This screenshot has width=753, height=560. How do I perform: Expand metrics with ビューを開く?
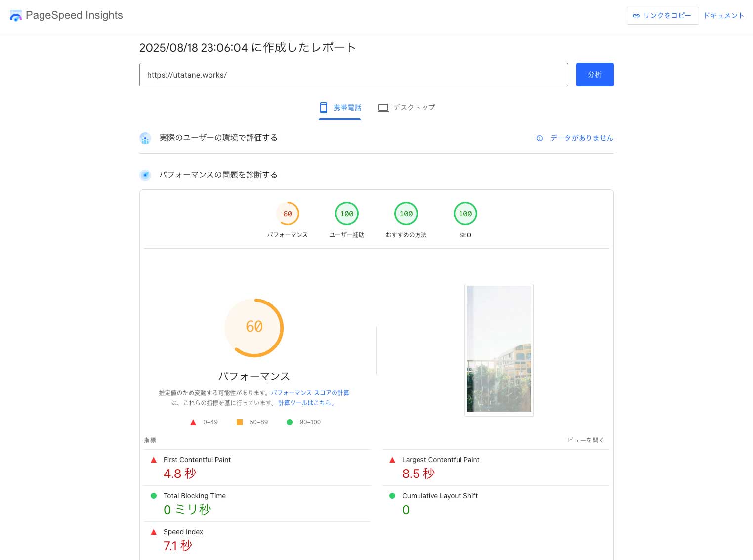(x=586, y=440)
